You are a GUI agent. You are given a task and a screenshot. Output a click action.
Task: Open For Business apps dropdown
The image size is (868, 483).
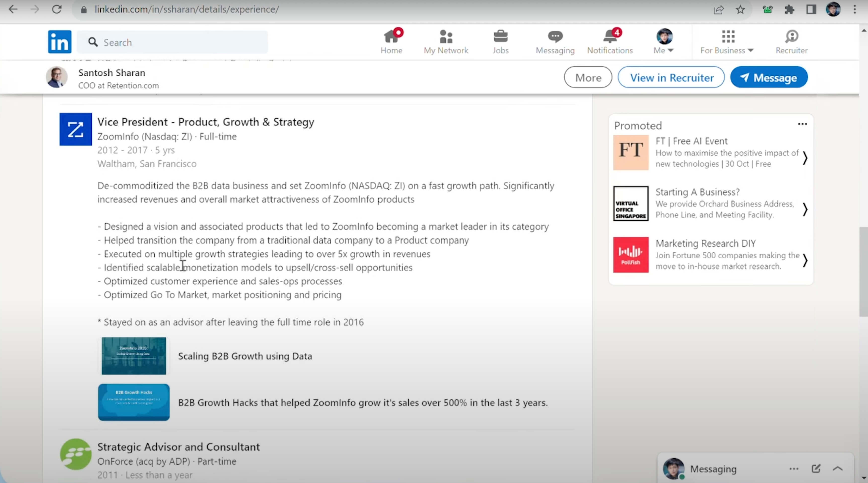(727, 42)
